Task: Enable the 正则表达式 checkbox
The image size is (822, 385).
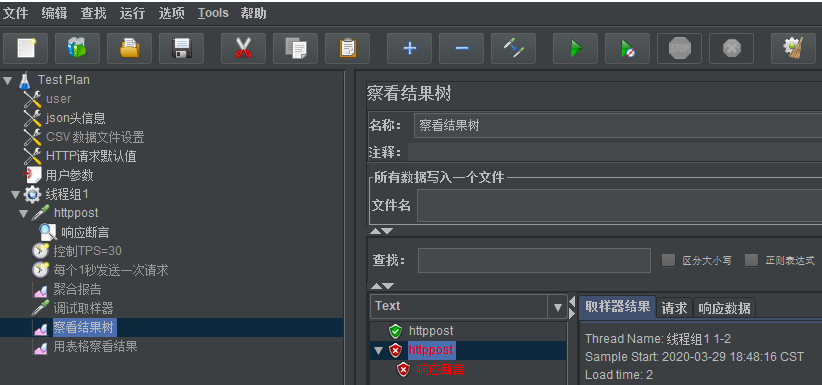Action: click(x=751, y=260)
